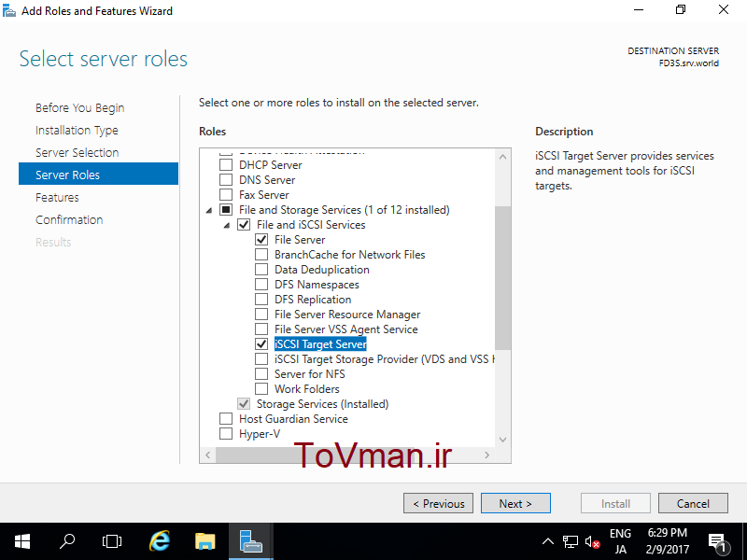Image resolution: width=747 pixels, height=560 pixels.
Task: Open the clock showing 6:29 PM
Action: click(668, 541)
